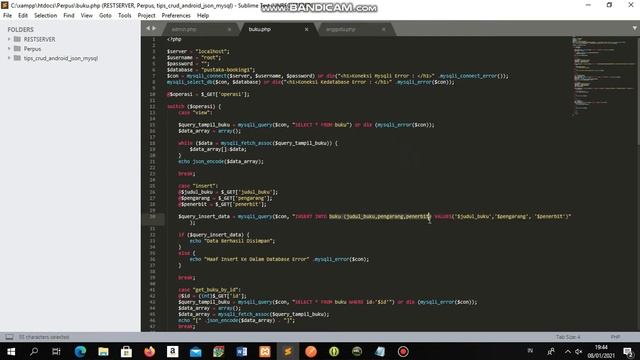Click the minimap code overview
The height and width of the screenshot is (360, 640).
pos(603,76)
